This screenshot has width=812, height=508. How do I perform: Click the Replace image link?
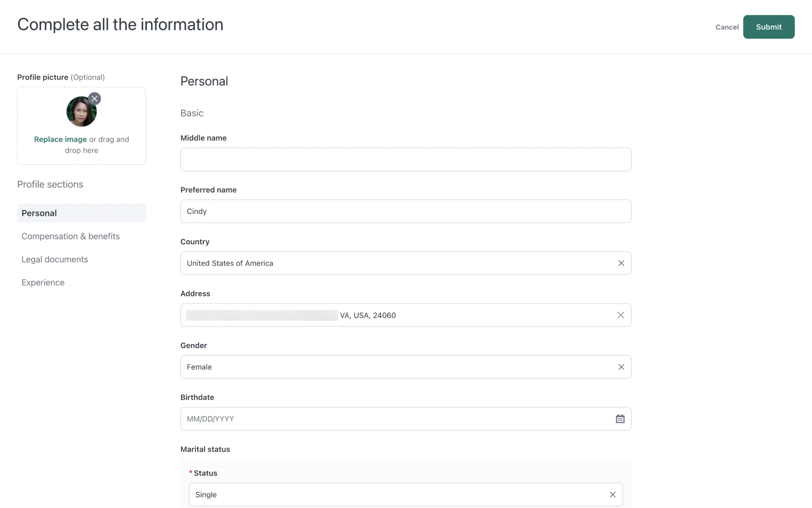coord(60,139)
